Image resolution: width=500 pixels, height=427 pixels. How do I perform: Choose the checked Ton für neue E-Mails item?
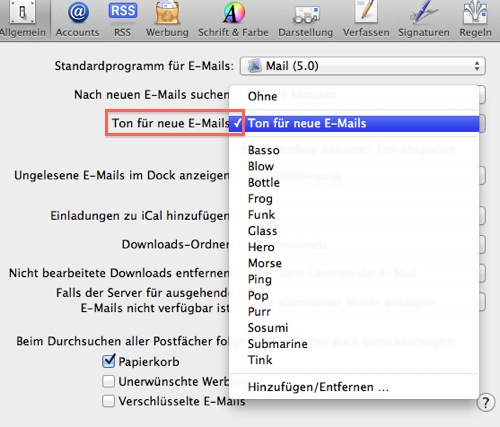tap(354, 123)
